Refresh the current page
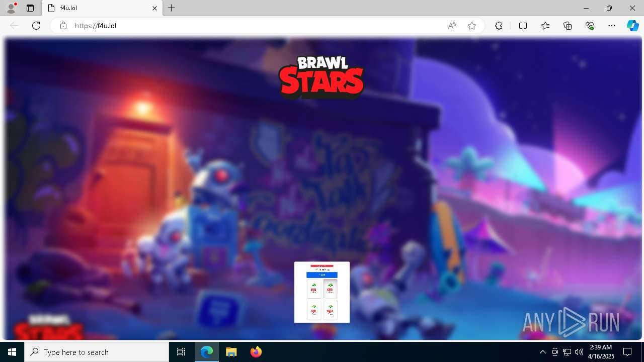 (36, 26)
